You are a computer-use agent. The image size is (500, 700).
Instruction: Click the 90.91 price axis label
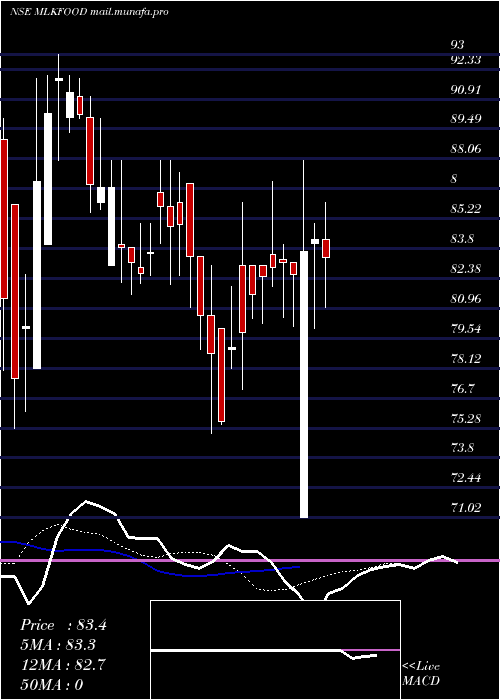[x=466, y=90]
